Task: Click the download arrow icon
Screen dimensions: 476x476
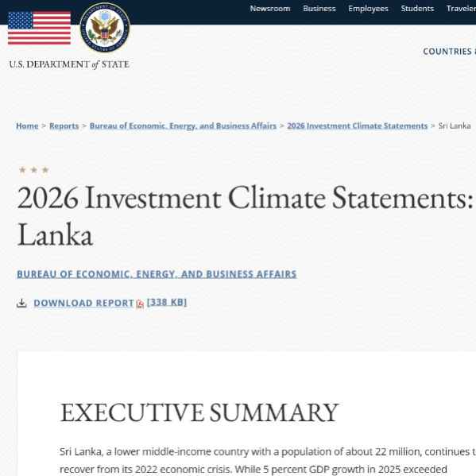Action: [21, 303]
